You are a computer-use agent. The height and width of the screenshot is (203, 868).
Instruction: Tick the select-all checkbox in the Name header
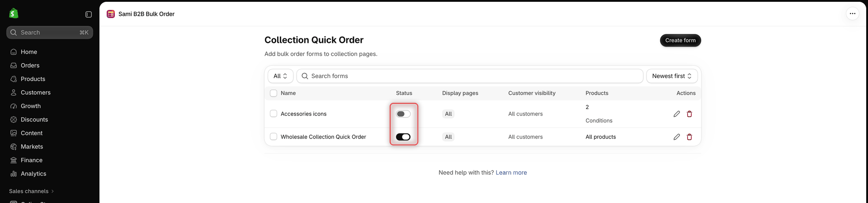pos(274,93)
